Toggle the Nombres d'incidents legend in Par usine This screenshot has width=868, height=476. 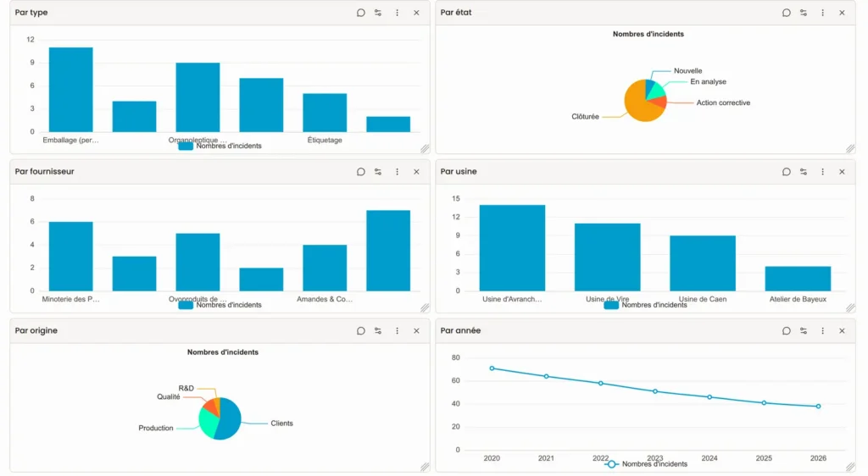(645, 305)
